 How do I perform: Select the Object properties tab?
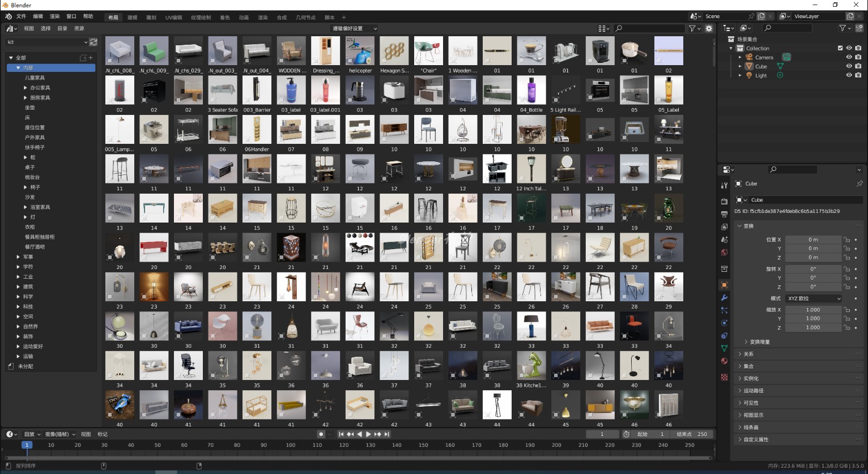[x=724, y=285]
